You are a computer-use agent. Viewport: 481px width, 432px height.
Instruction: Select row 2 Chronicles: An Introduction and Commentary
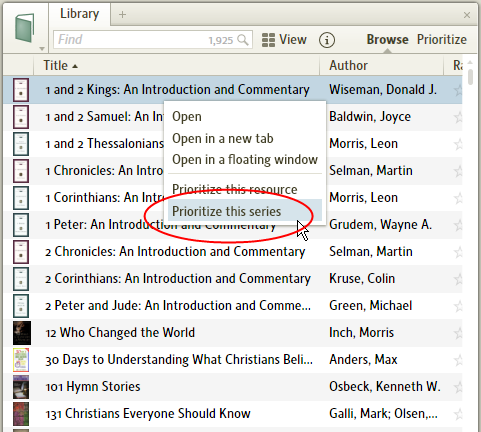click(232, 252)
